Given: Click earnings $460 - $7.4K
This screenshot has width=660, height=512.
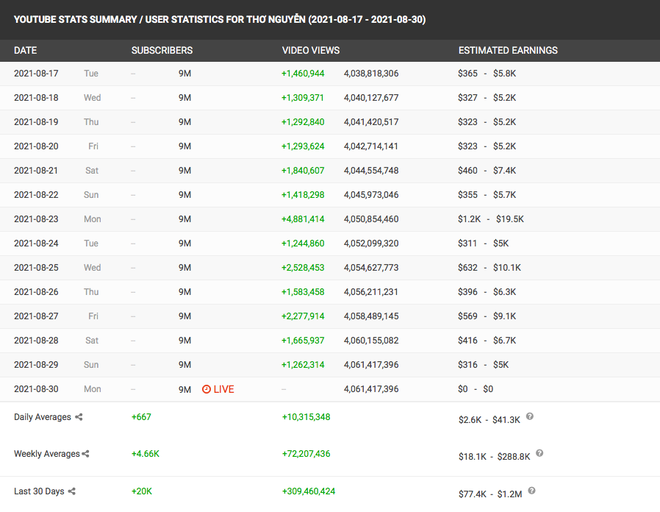Looking at the screenshot, I should coord(487,171).
